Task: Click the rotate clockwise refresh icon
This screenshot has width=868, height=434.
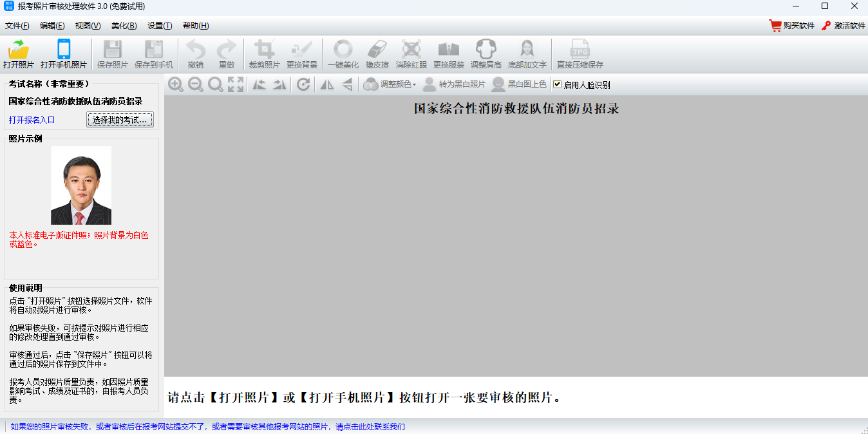Action: pyautogui.click(x=303, y=84)
